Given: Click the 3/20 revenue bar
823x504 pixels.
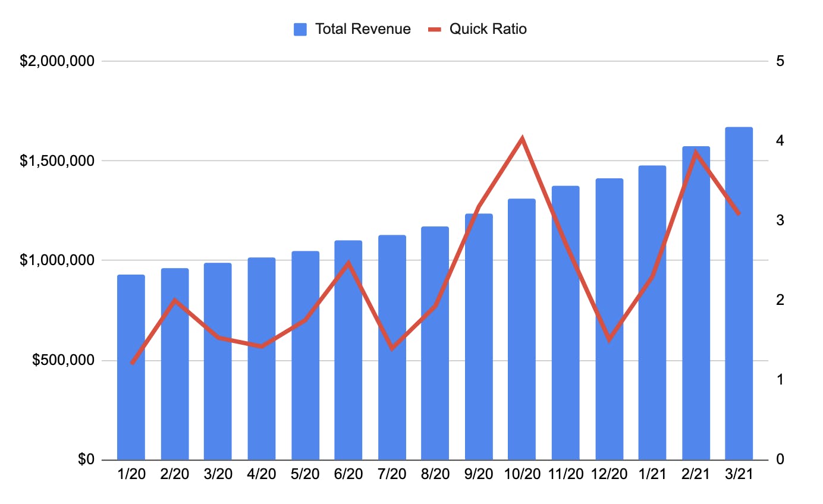Looking at the screenshot, I should [x=218, y=361].
